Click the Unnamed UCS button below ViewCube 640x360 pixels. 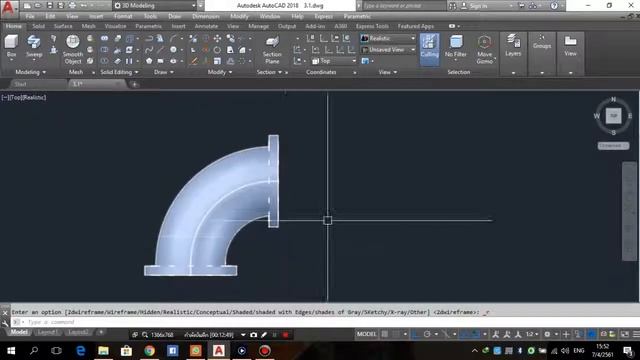[x=613, y=146]
